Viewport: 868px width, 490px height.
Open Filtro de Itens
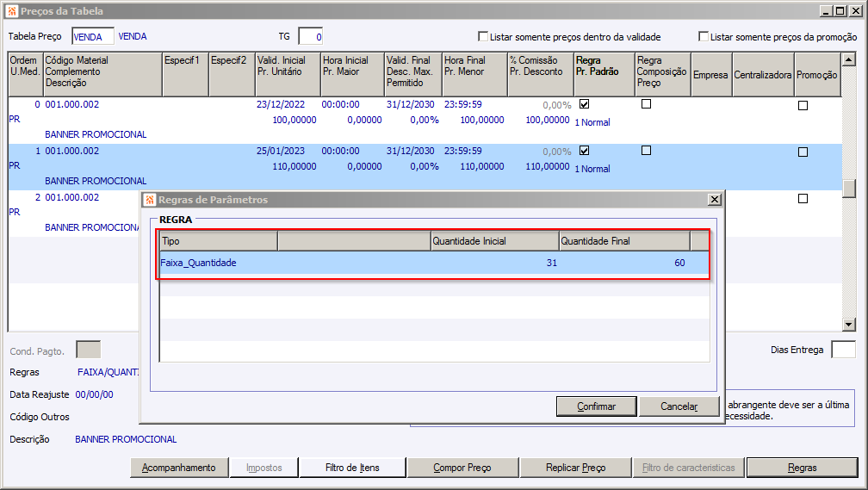pyautogui.click(x=352, y=468)
